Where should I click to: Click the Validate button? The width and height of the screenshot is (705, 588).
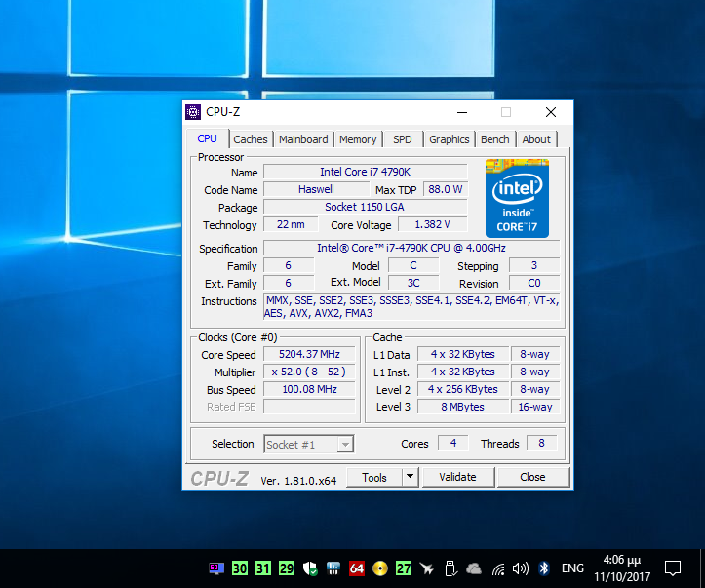tap(457, 477)
